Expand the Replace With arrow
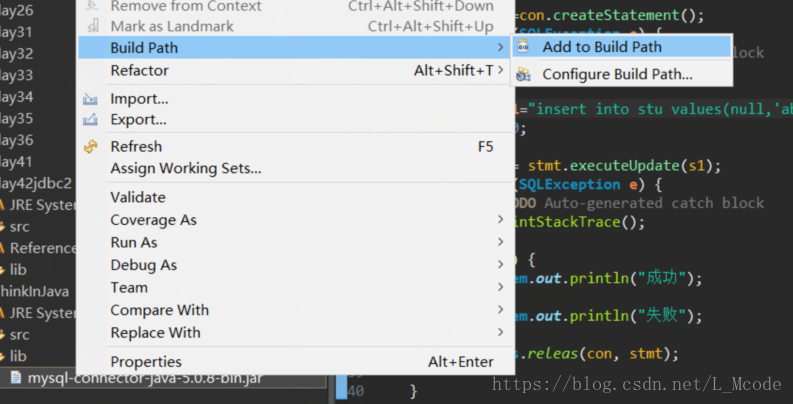The width and height of the screenshot is (793, 404). [500, 332]
